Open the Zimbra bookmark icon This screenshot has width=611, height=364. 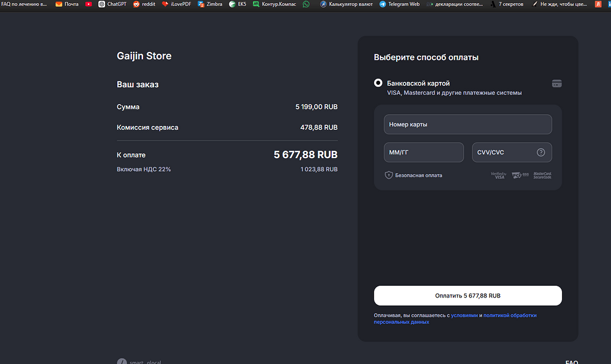(x=201, y=4)
